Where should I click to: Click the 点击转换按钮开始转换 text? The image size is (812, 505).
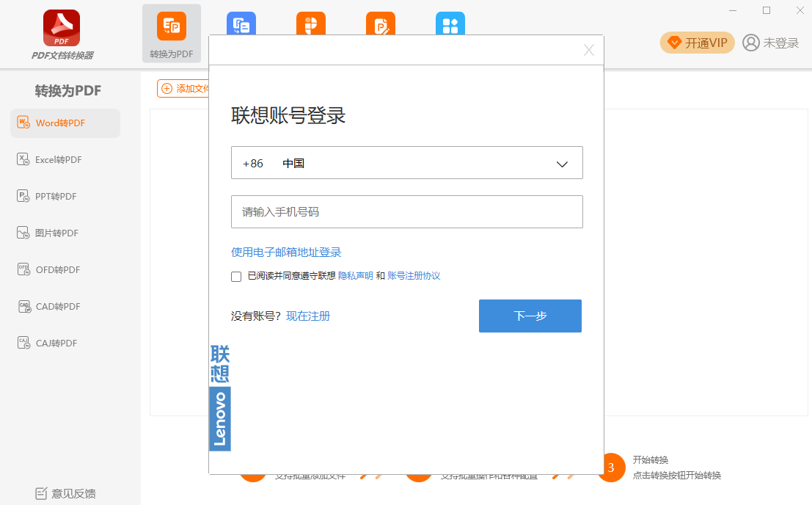pos(677,476)
